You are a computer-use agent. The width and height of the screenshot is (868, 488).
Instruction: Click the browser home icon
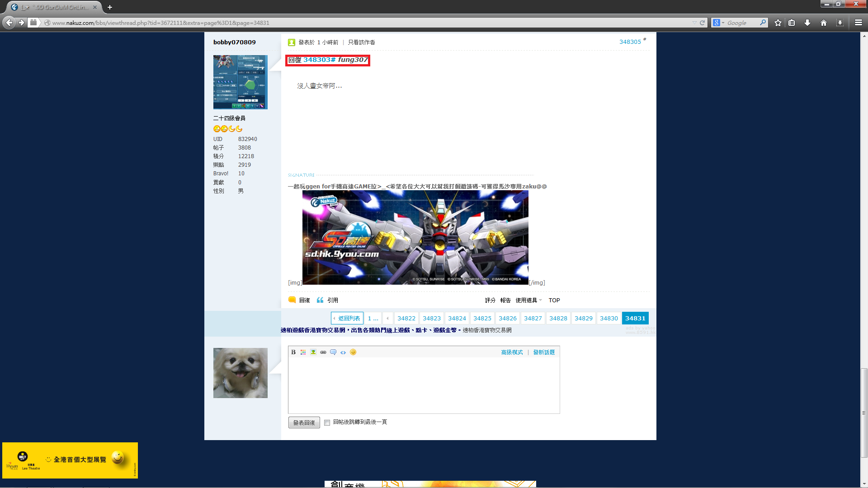point(823,23)
